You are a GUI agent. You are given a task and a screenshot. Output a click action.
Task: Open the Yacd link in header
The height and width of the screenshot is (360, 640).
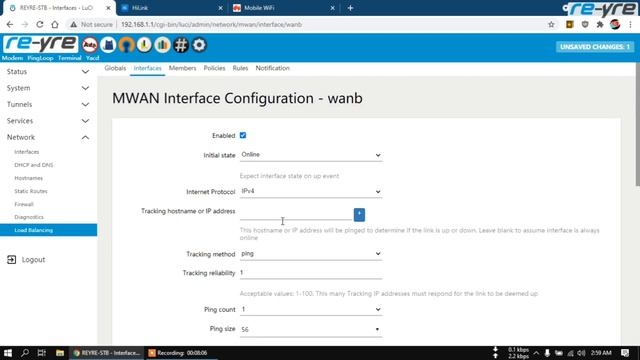[93, 58]
